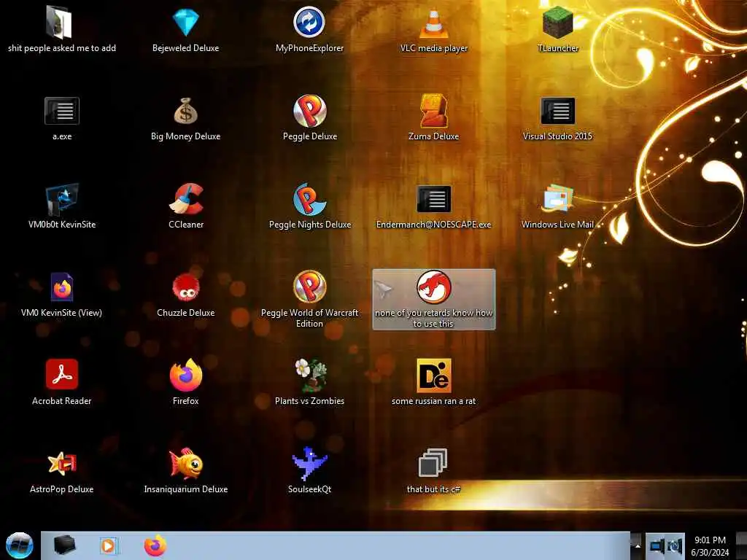747x560 pixels.
Task: Open the black box pinned taskbar item
Action: (64, 545)
